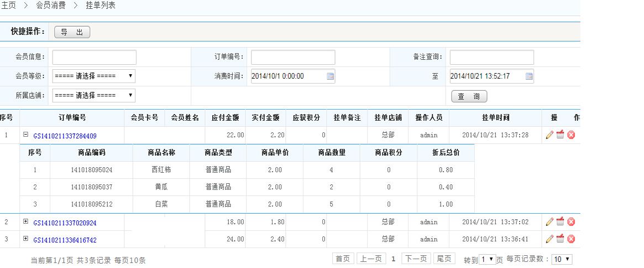Viewport: 644px width, 268px height.
Task: Expand the details of order GS1410211336416742
Action: [x=25, y=239]
